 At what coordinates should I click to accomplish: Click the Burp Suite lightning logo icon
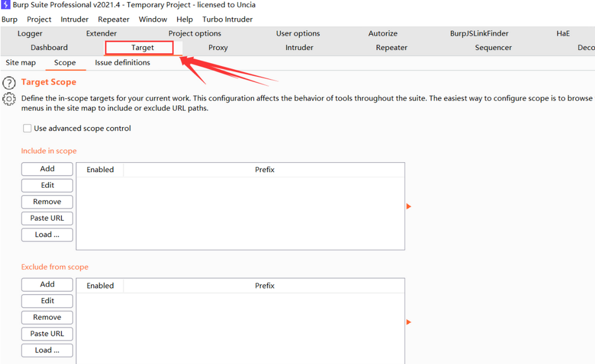[6, 5]
